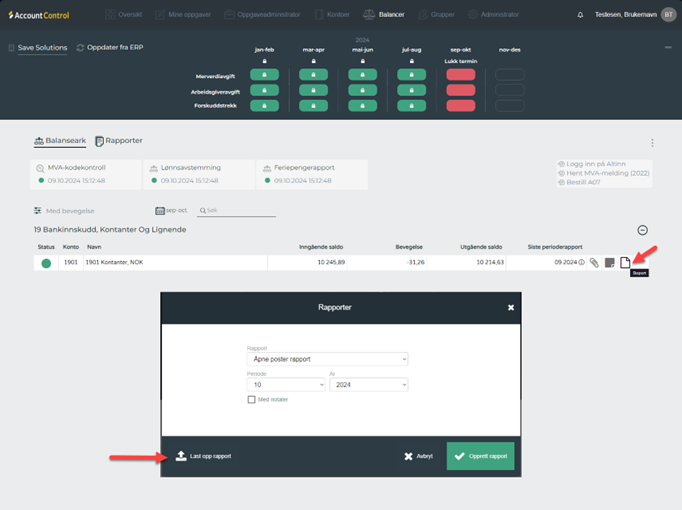Click the info icon next to 09.2024
The image size is (682, 510).
pos(581,263)
